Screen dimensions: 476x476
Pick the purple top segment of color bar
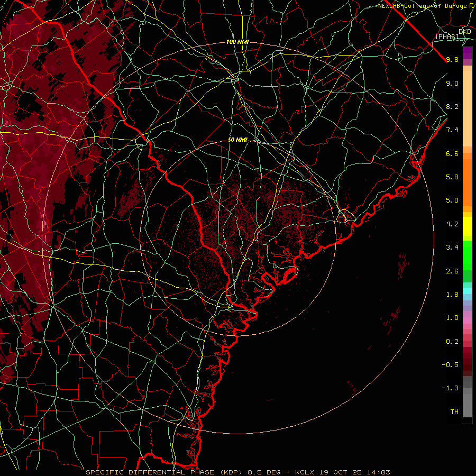click(467, 53)
